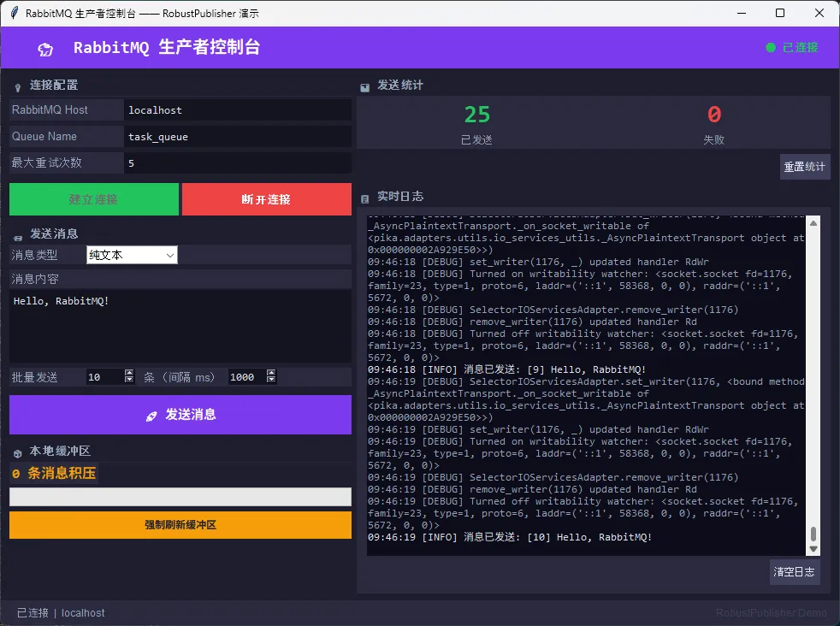Click the RabbitMQ 生产者控制台 header title

[167, 48]
